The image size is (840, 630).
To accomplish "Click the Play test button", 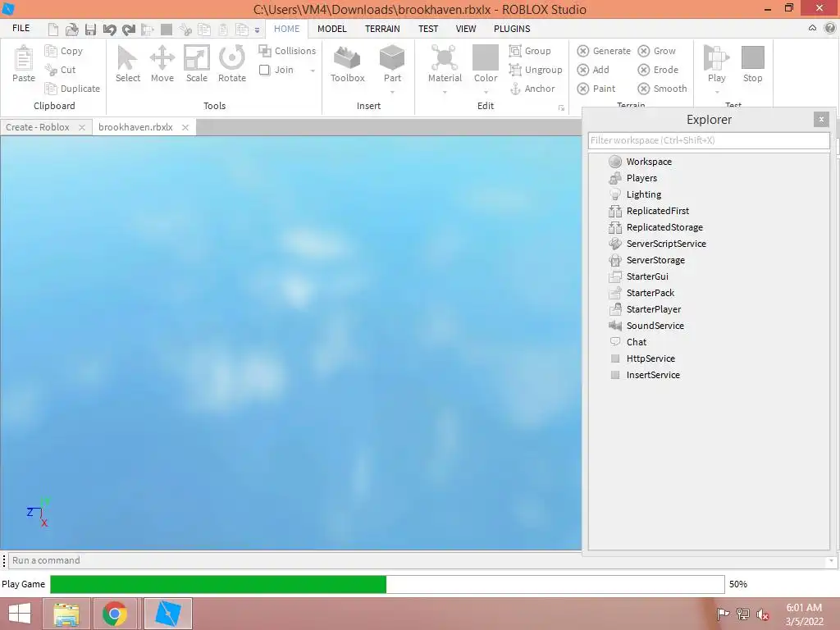I will click(716, 63).
